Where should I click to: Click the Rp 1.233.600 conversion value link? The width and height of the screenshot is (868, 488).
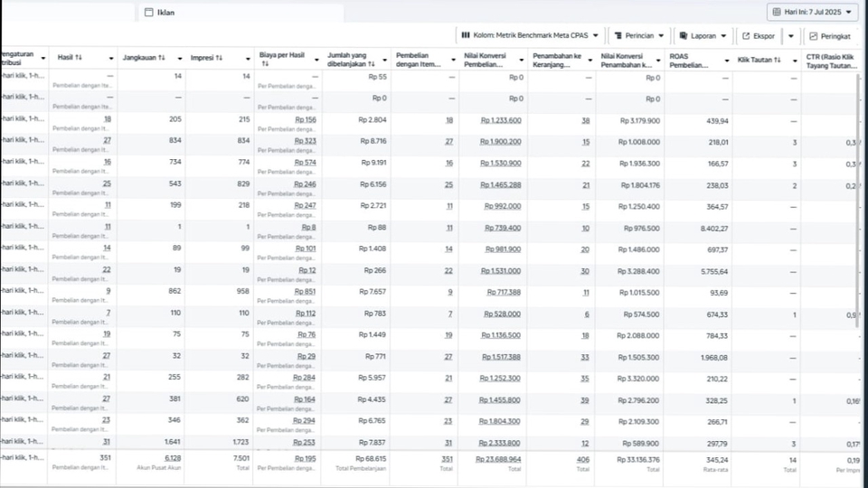(501, 120)
